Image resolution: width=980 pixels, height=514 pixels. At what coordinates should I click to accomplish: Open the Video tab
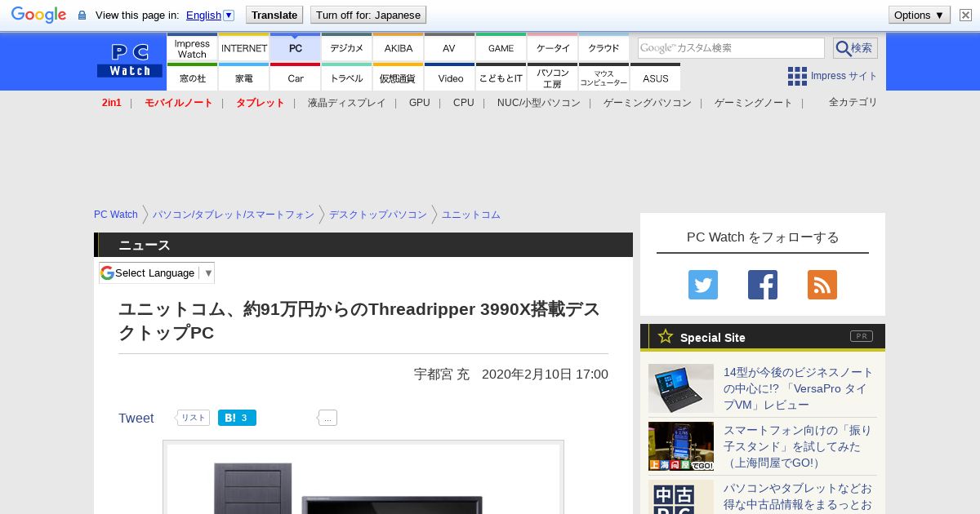click(x=450, y=78)
